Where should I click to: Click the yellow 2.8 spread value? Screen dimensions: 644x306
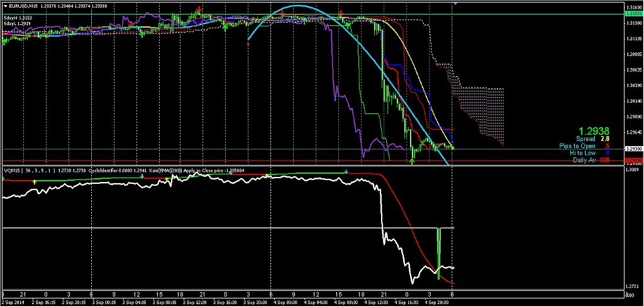[605, 139]
